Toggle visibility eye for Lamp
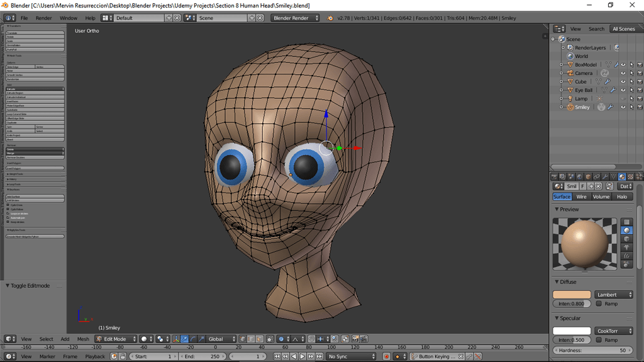 [623, 98]
